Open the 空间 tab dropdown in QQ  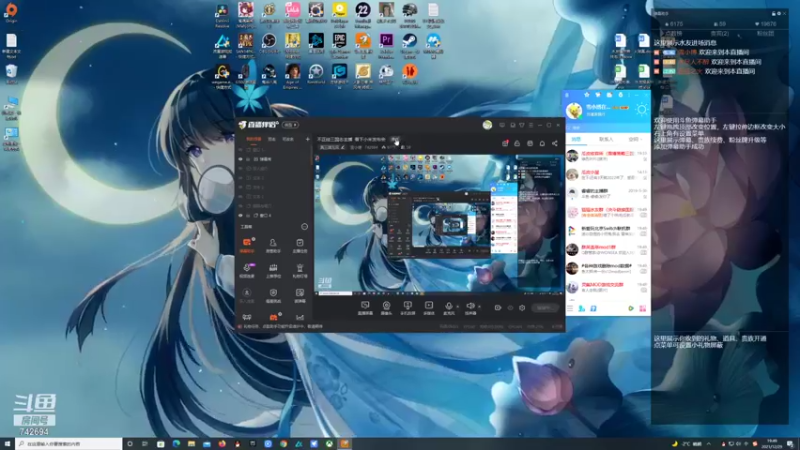tap(634, 139)
